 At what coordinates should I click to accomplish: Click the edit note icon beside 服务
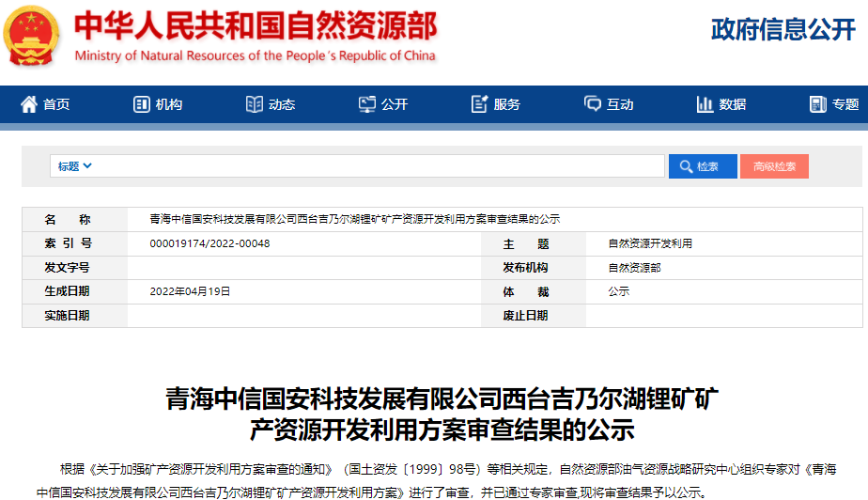[479, 104]
